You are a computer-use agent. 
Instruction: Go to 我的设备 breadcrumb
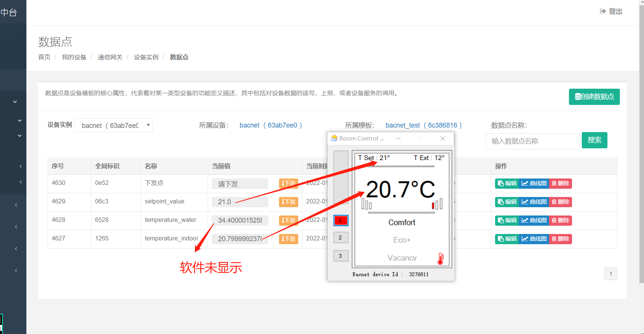74,57
